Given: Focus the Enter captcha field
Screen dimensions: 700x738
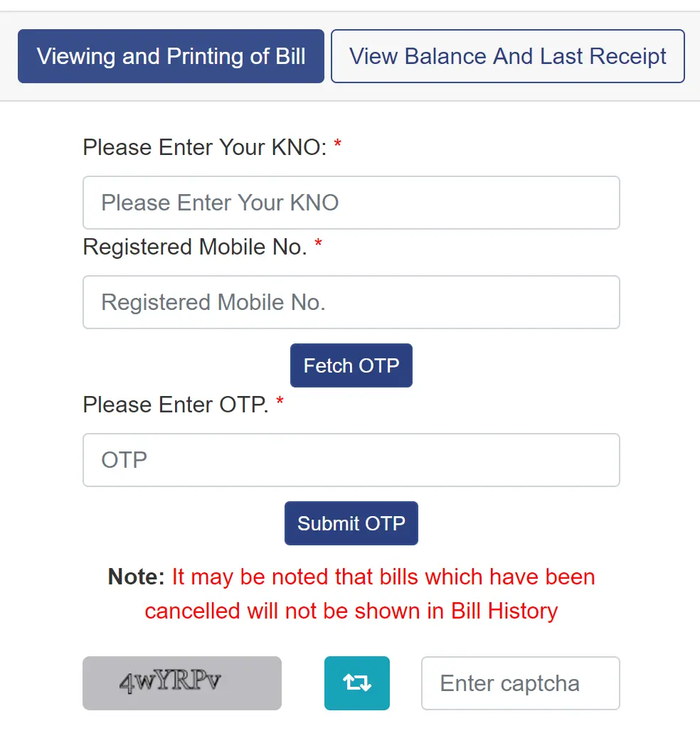Looking at the screenshot, I should 520,683.
